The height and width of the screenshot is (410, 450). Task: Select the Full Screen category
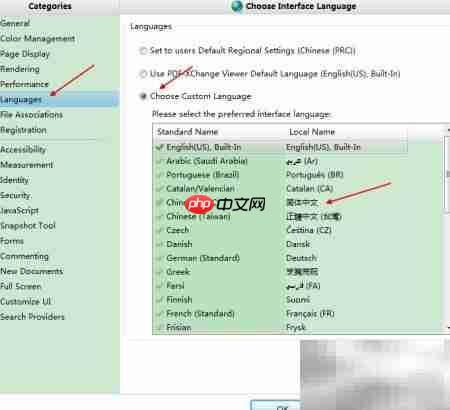click(x=21, y=286)
